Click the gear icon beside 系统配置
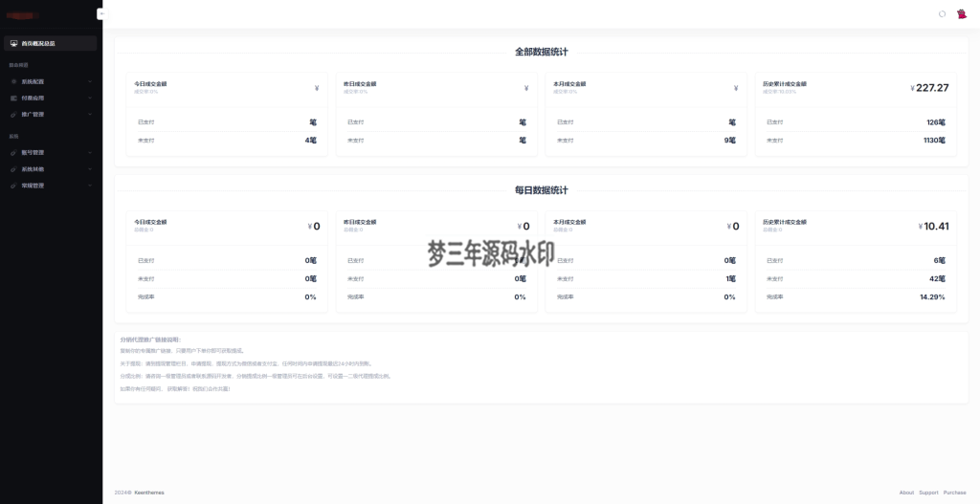 [x=12, y=81]
